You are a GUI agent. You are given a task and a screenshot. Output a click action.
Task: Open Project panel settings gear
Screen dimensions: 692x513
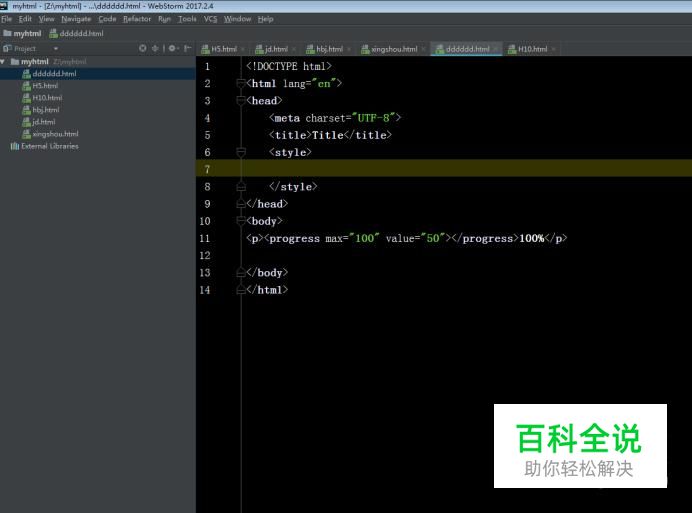(x=173, y=49)
